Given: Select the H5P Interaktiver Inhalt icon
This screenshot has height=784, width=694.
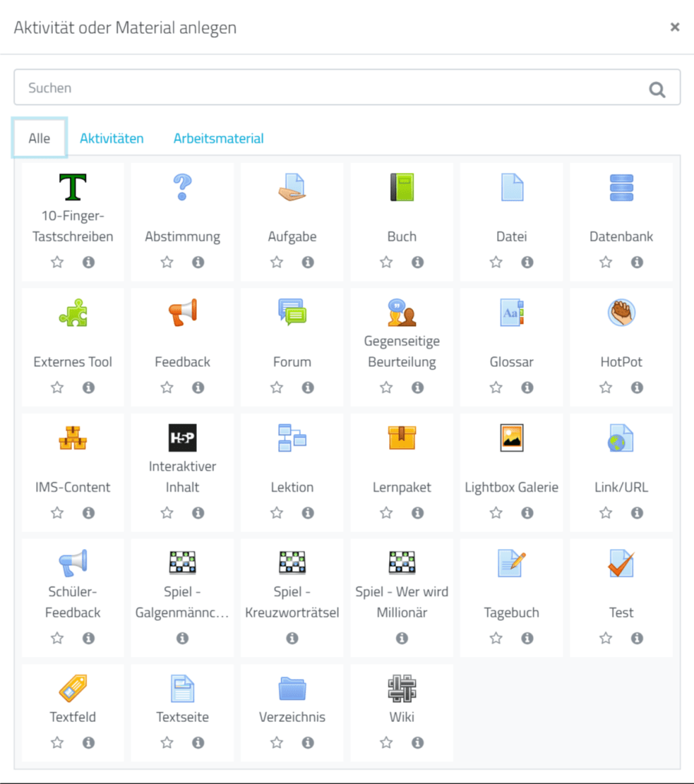Looking at the screenshot, I should point(182,438).
